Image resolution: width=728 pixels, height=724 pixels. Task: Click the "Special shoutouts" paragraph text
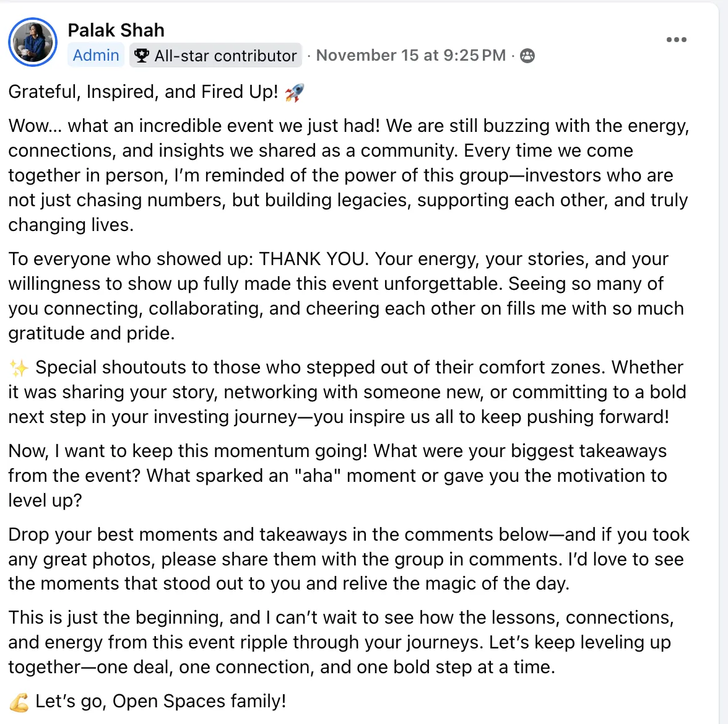347,392
